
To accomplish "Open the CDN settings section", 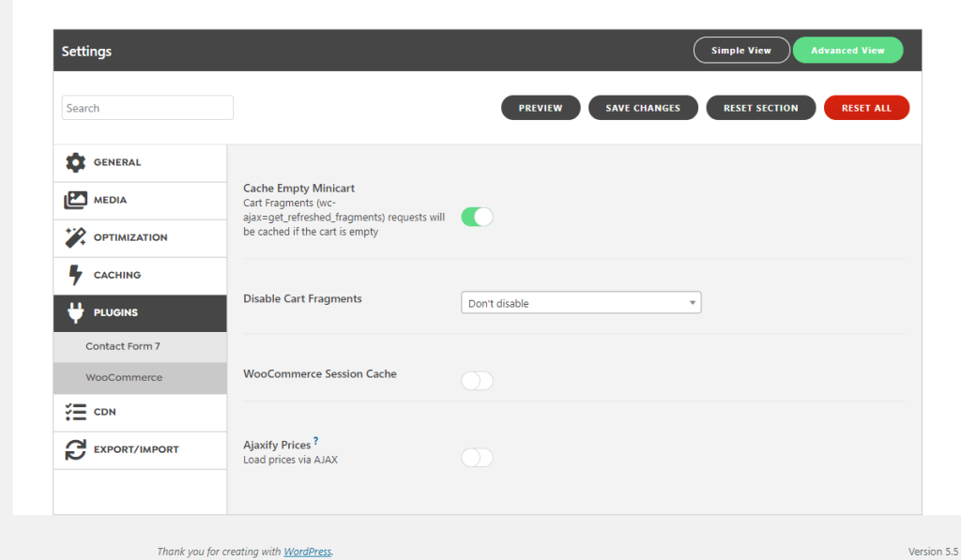I will [140, 413].
